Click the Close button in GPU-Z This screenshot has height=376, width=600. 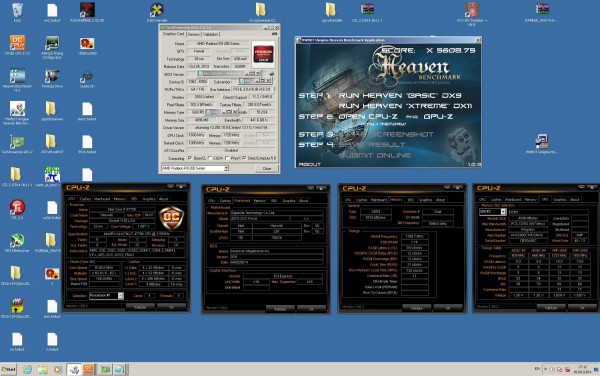(x=267, y=168)
